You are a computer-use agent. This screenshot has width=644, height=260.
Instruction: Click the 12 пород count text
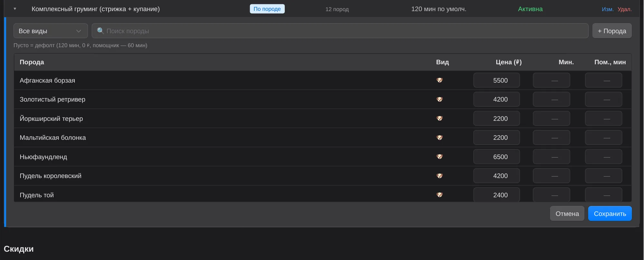click(337, 9)
